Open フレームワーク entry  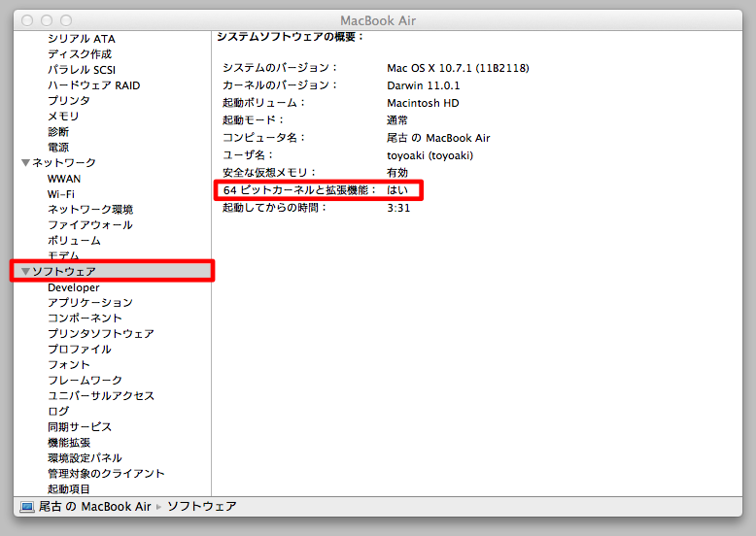tap(85, 380)
